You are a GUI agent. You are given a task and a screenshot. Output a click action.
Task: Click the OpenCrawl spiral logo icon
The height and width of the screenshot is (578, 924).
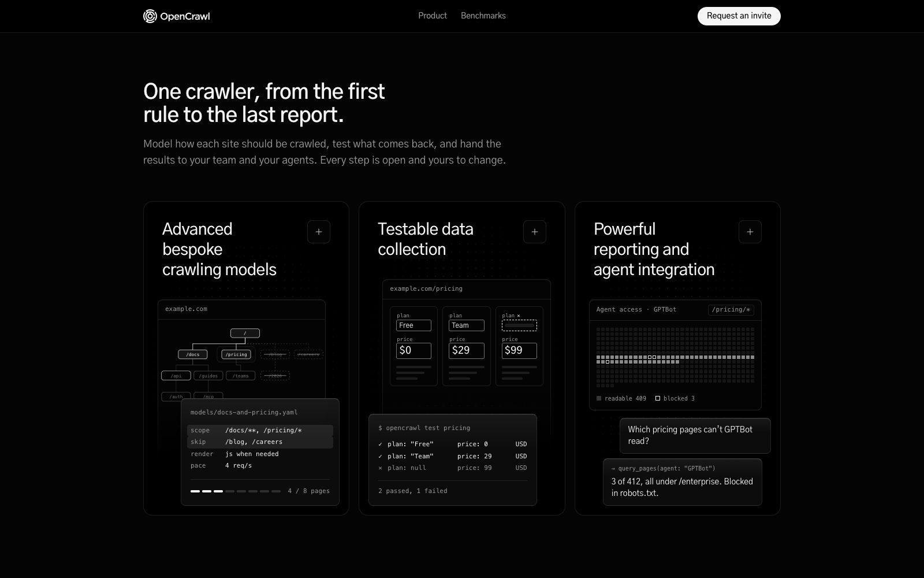tap(150, 16)
